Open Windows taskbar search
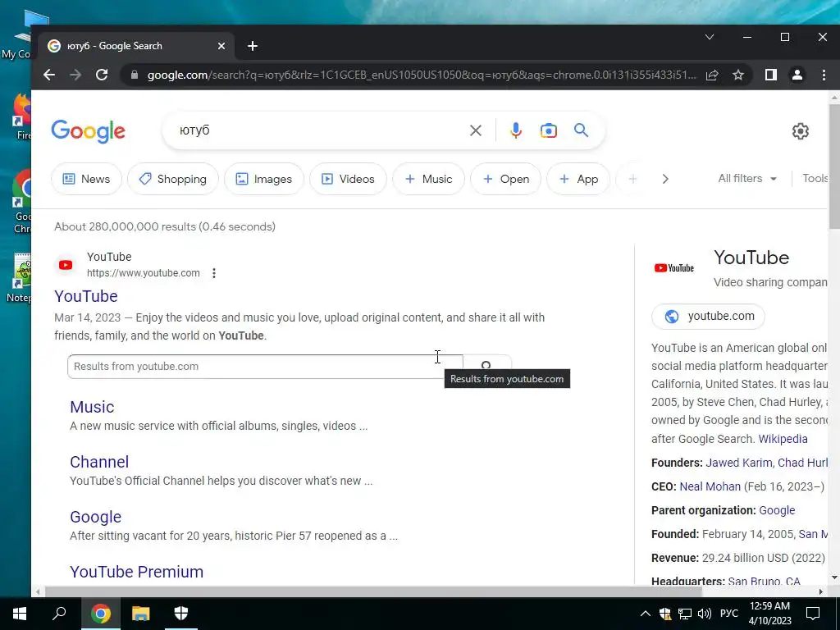Screen dimensions: 840x630 [59, 614]
